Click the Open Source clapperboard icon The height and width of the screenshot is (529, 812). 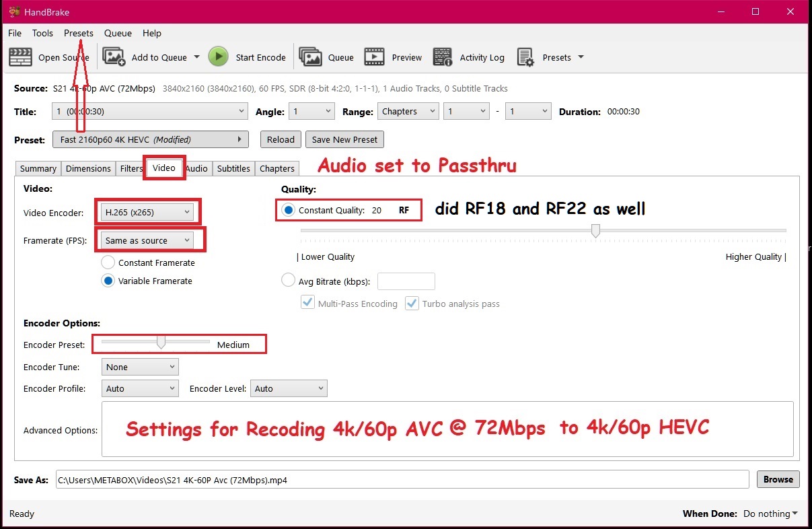(x=20, y=57)
